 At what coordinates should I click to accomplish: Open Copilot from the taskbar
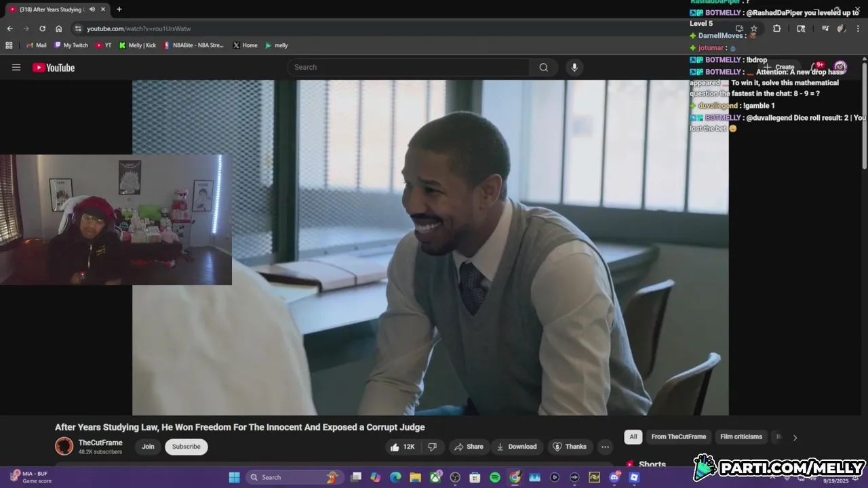pos(376,477)
